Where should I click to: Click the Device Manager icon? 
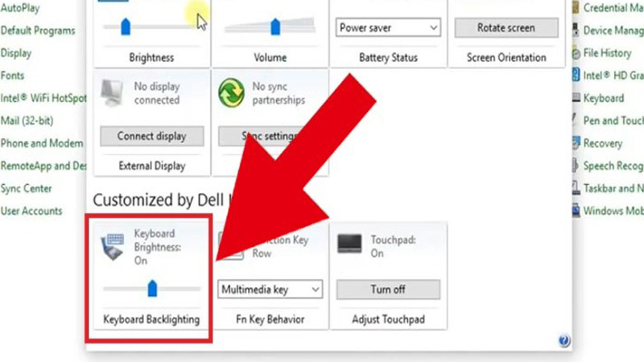pyautogui.click(x=576, y=31)
